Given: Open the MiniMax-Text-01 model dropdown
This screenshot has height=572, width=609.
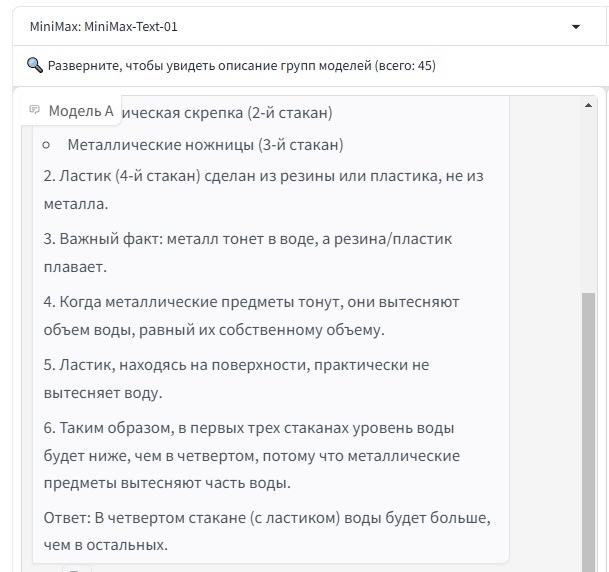Looking at the screenshot, I should pos(300,27).
